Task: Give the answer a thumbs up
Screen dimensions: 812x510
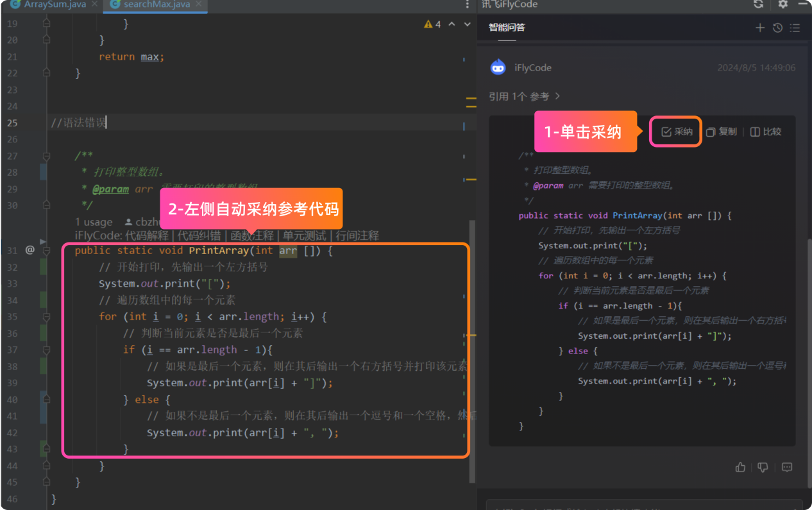Action: click(x=741, y=467)
